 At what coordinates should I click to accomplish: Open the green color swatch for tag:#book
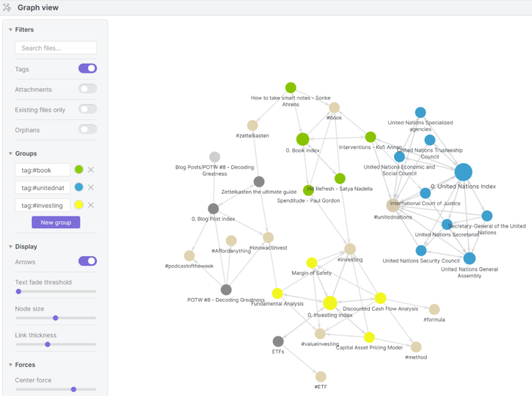pyautogui.click(x=79, y=170)
